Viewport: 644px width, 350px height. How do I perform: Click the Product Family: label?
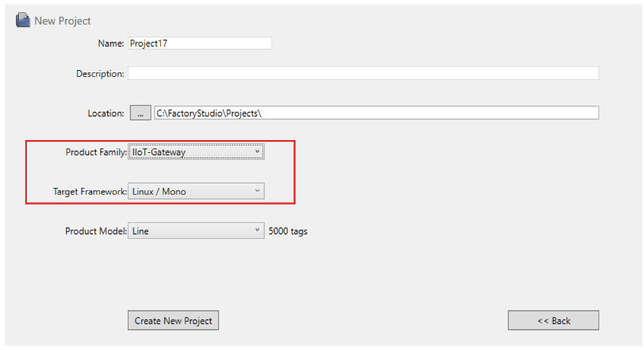pos(96,152)
